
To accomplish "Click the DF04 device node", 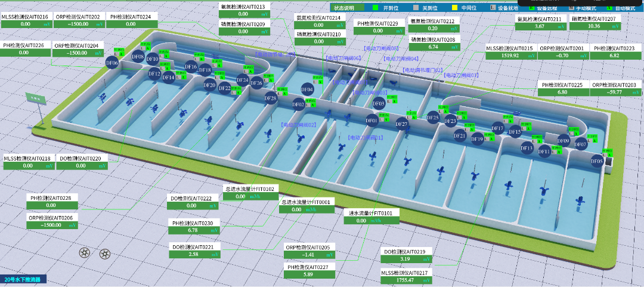I will coord(307,90).
